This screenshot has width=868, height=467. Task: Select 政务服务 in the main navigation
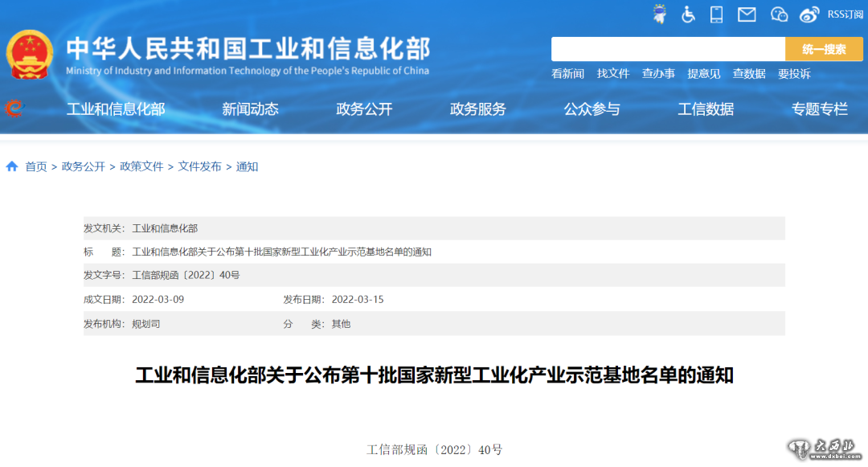pos(477,109)
